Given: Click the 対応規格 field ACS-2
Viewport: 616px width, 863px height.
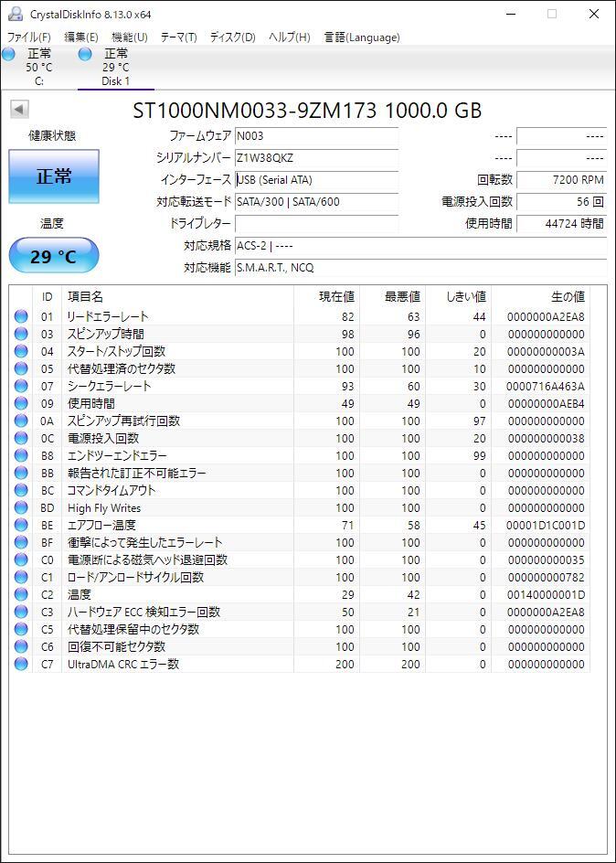Looking at the screenshot, I should [420, 246].
